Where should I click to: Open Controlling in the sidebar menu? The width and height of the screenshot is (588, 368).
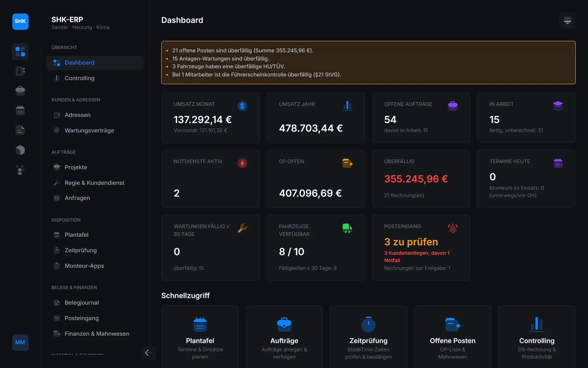point(95,78)
